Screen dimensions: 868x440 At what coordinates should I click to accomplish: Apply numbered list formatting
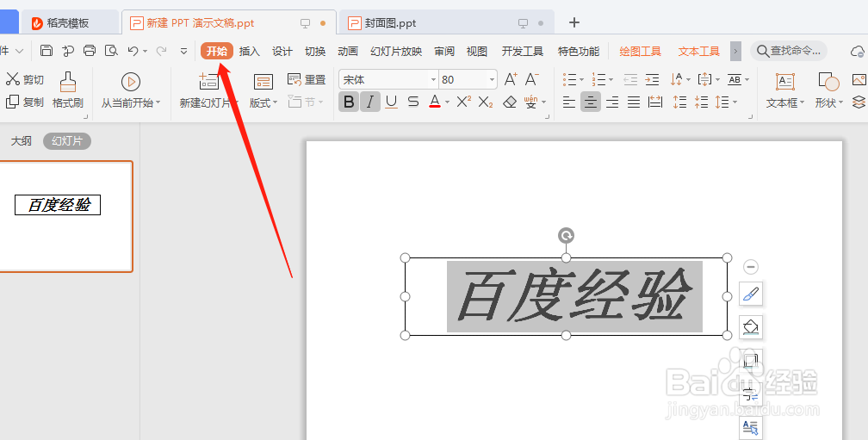[598, 80]
